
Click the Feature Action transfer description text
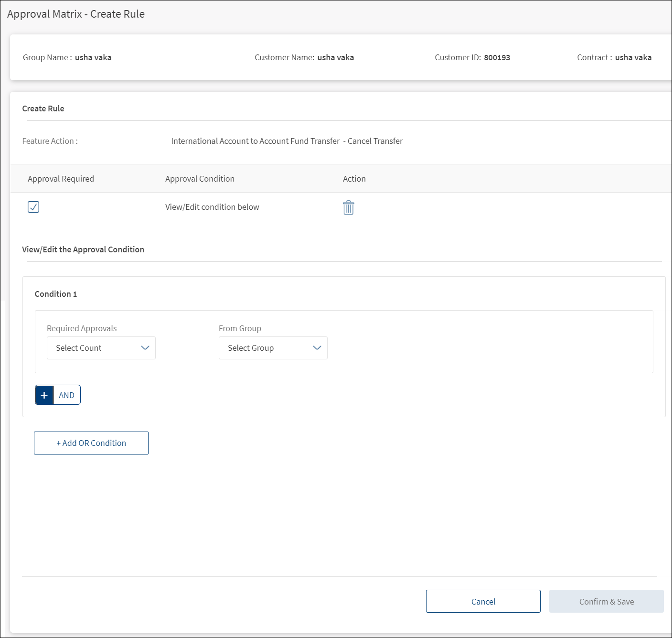[287, 141]
